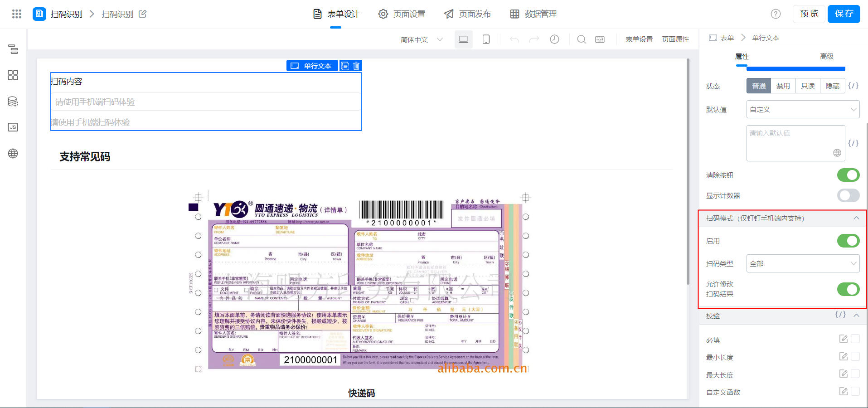Click the 表单 breadcrumb in properties panel
The width and height of the screenshot is (868, 408).
[x=722, y=38]
